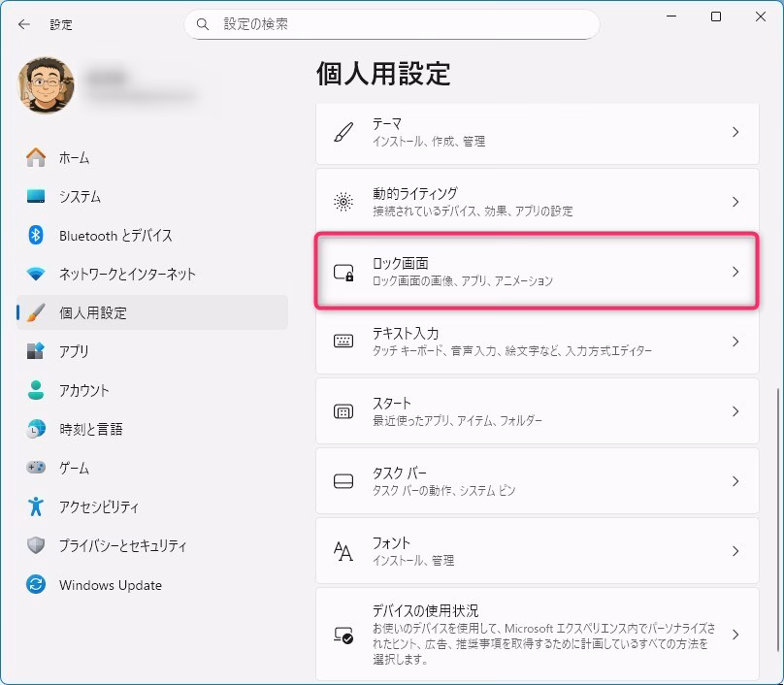The image size is (784, 685).
Task: Click the privacy shield icon
Action: 36,545
